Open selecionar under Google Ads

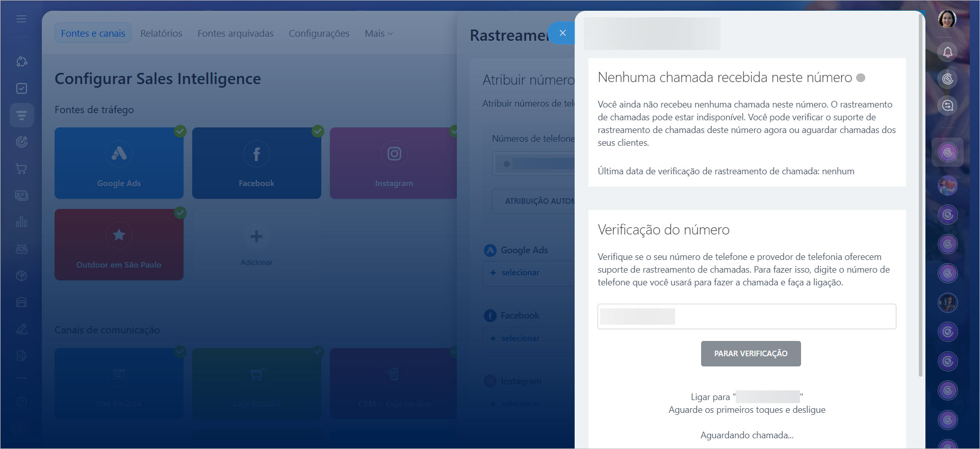(520, 273)
